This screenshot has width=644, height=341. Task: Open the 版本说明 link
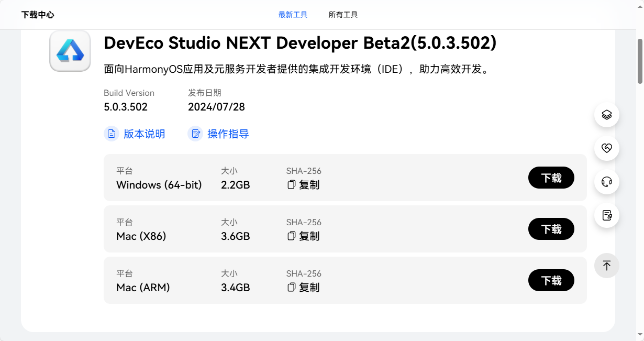click(144, 134)
